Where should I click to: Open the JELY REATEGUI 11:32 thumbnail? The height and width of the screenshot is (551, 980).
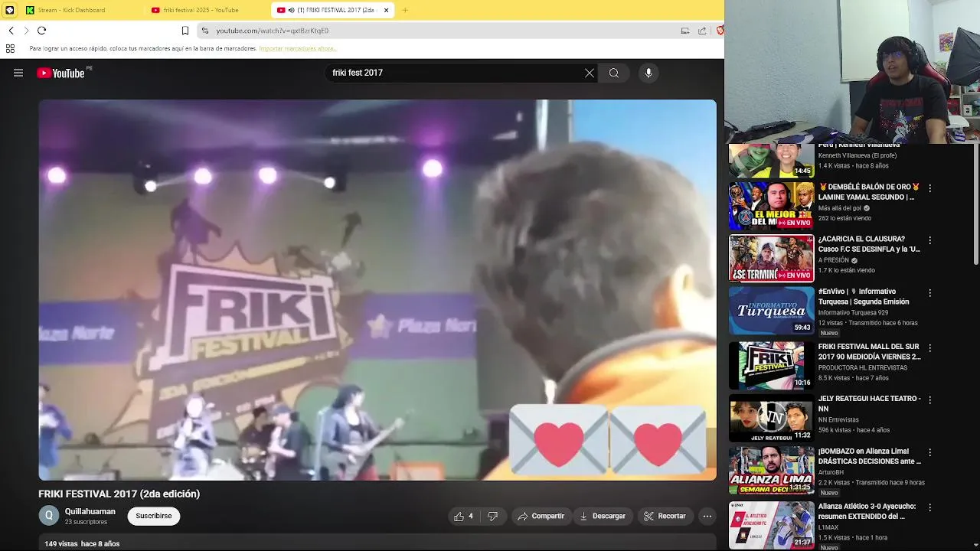771,418
